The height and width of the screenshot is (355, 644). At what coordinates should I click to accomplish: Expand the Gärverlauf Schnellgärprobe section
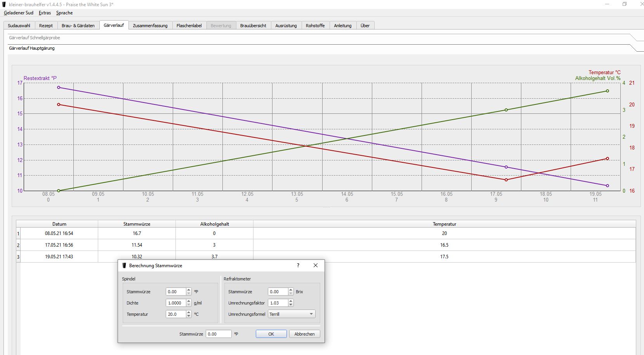click(35, 38)
